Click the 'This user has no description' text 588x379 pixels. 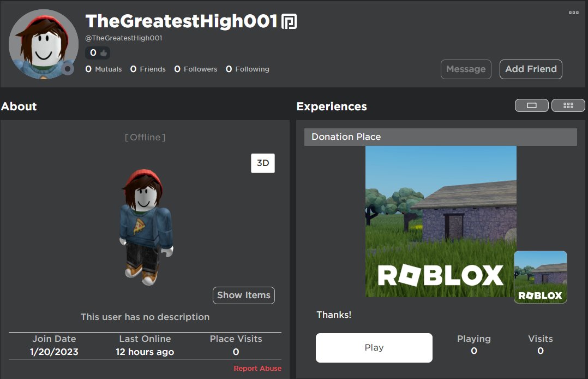pos(145,317)
